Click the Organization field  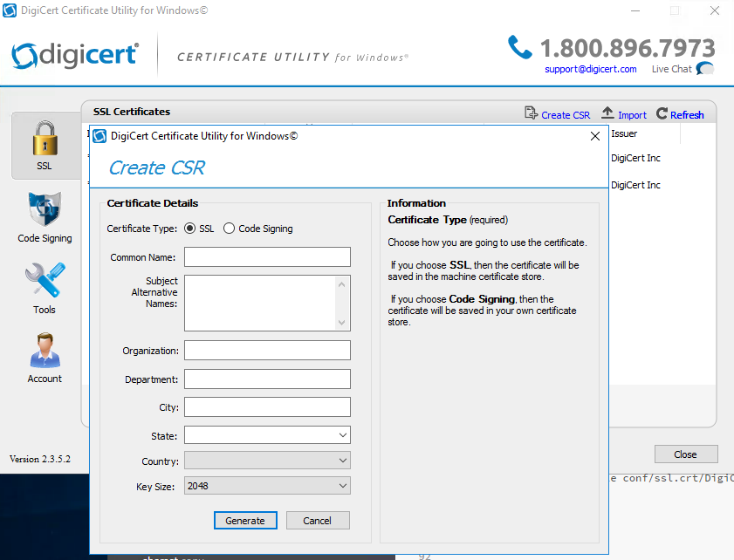(267, 351)
